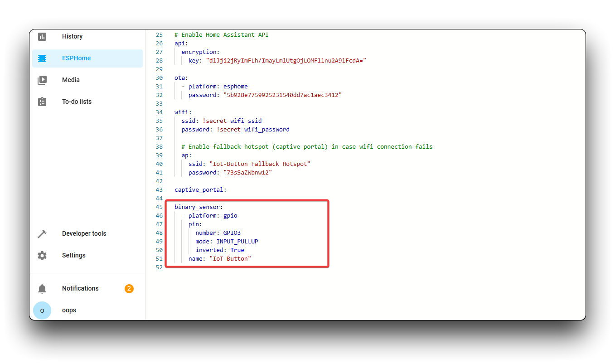Click the 'pin:' line
The height and width of the screenshot is (364, 615).
[195, 224]
